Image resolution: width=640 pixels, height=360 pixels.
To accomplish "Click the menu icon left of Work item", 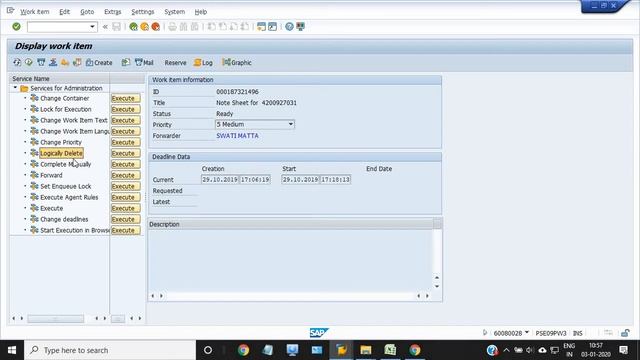I will [10, 11].
